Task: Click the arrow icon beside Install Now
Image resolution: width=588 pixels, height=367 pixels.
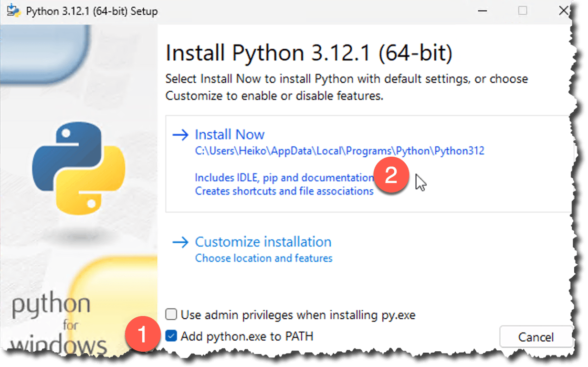Action: [x=180, y=135]
